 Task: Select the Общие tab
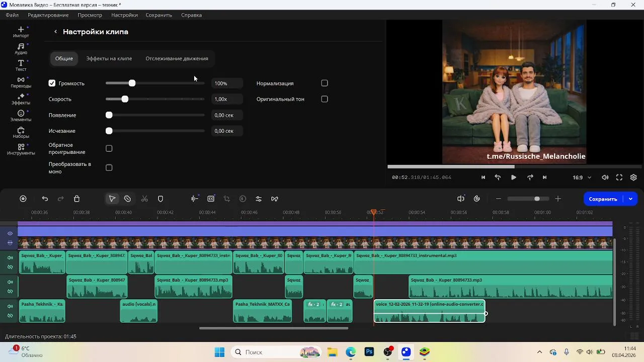pos(64,59)
